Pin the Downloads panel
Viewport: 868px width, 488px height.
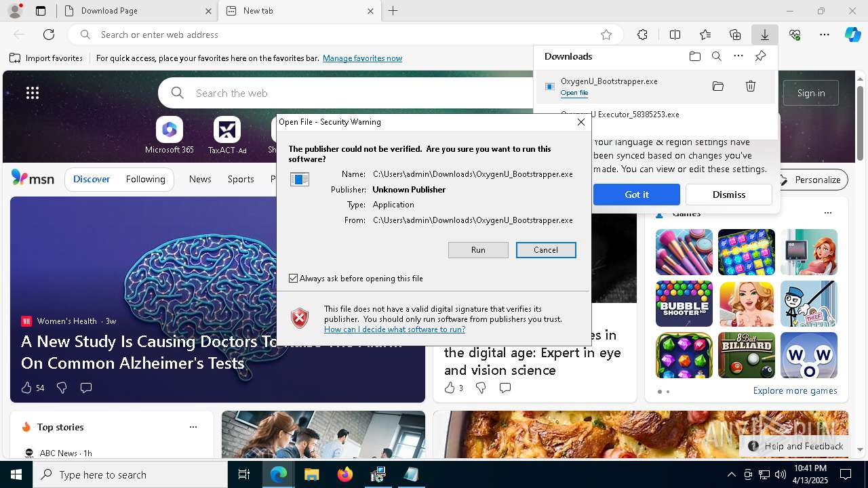pos(760,56)
